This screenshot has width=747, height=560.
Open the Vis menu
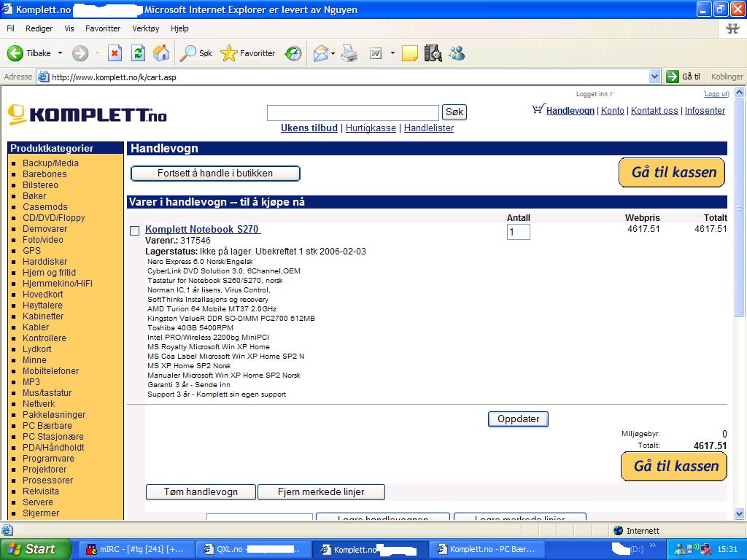[x=69, y=28]
